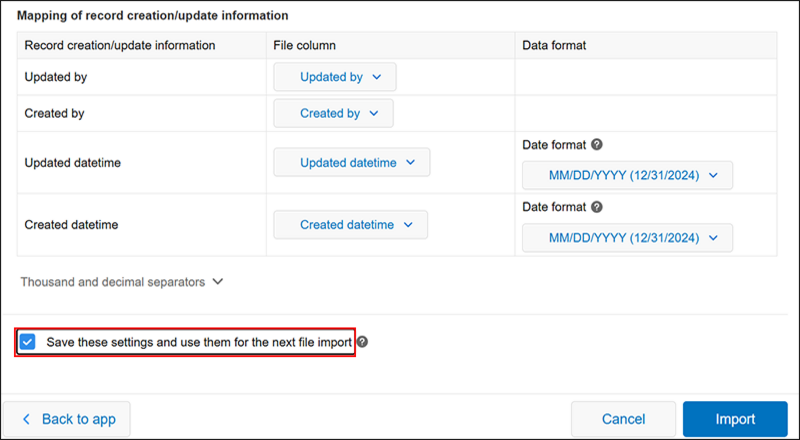This screenshot has height=440, width=800.
Task: Open the Created by file column dropdown
Action: [x=334, y=114]
